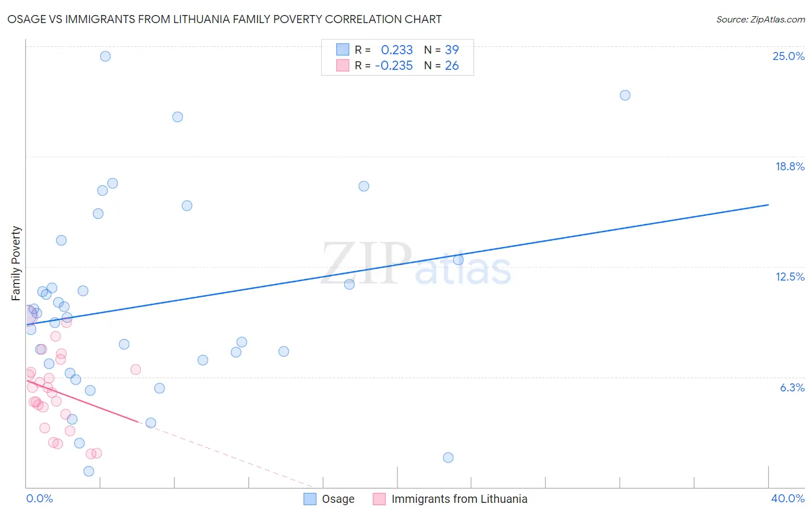Click the blue Osage trend line

click(397, 264)
